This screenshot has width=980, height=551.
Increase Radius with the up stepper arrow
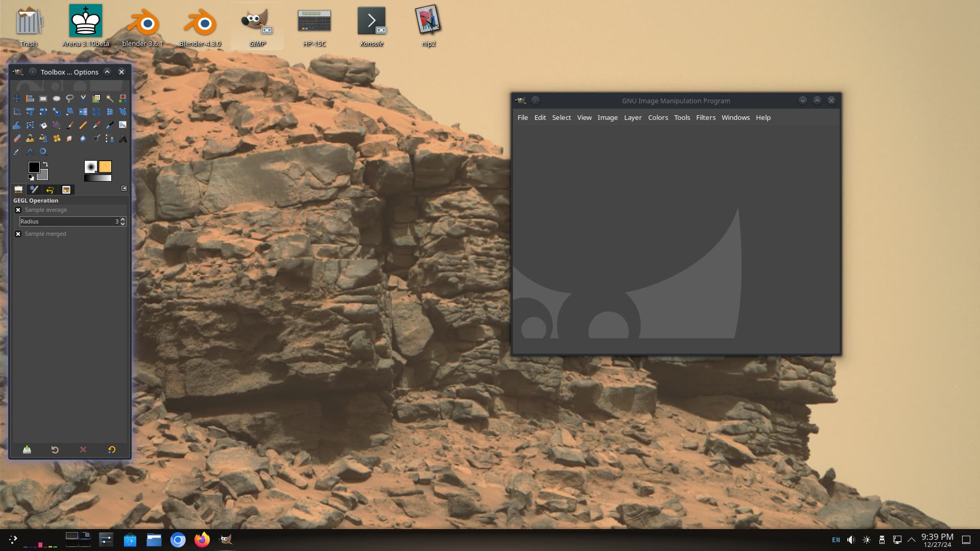123,219
